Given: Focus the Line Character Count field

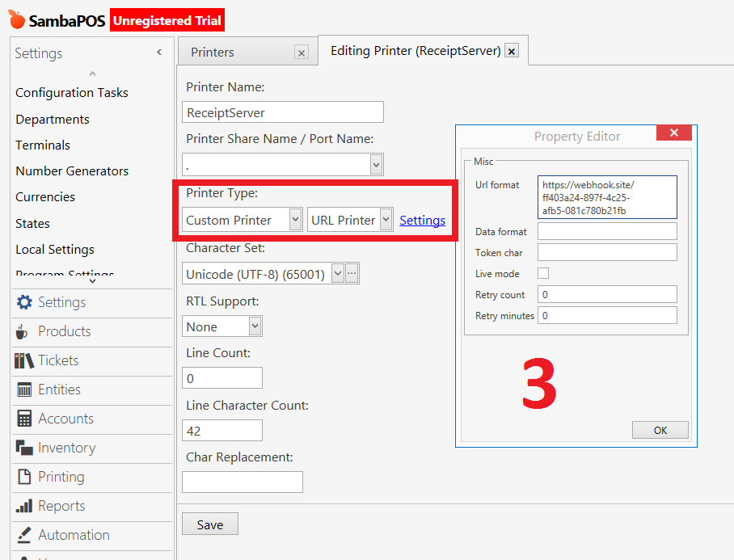Looking at the screenshot, I should pos(221,431).
